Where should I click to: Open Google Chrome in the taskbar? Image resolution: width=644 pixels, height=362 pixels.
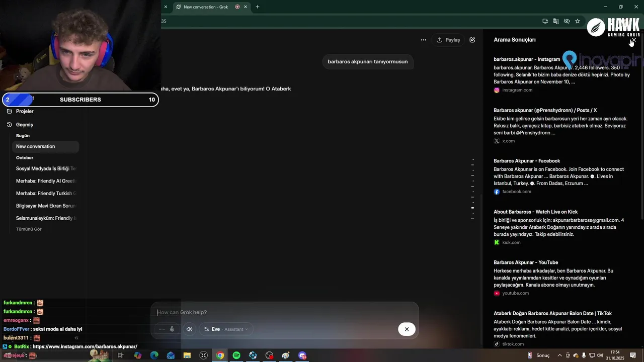point(220,355)
